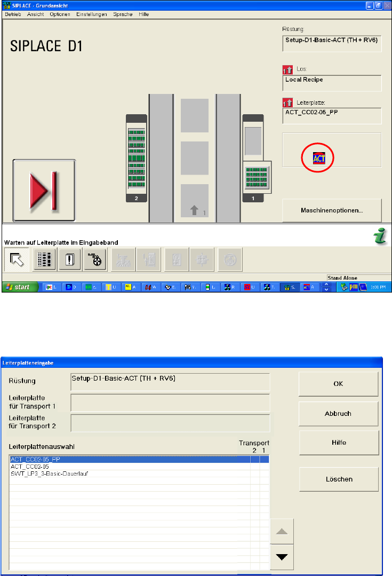
Task: Click the list scroll-up arrow button
Action: [282, 531]
